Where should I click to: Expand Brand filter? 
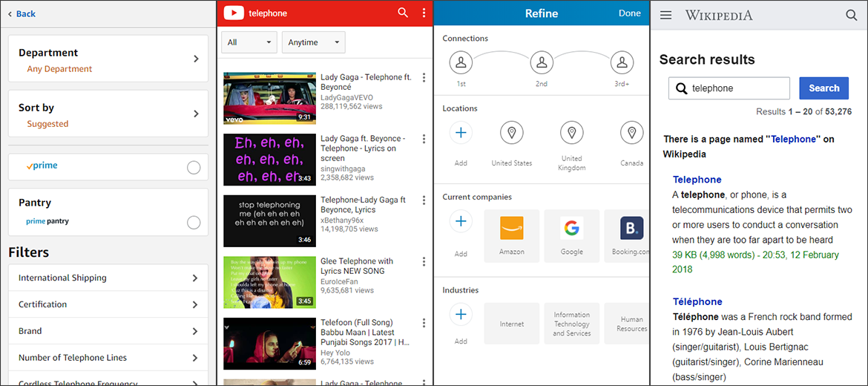108,331
